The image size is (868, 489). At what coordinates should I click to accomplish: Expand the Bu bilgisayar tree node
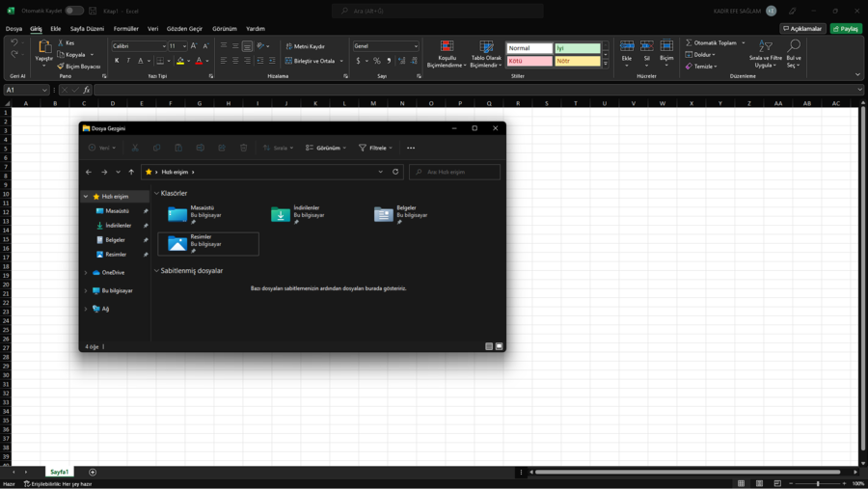(x=86, y=290)
